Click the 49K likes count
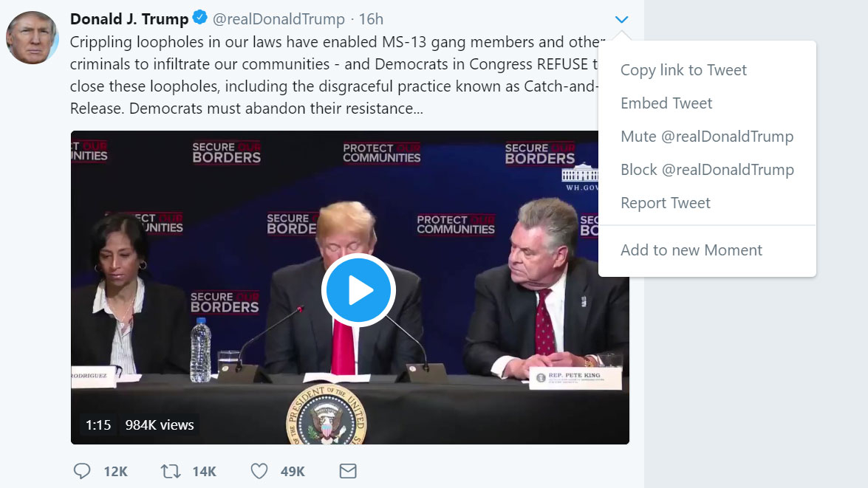This screenshot has height=488, width=868. click(293, 472)
